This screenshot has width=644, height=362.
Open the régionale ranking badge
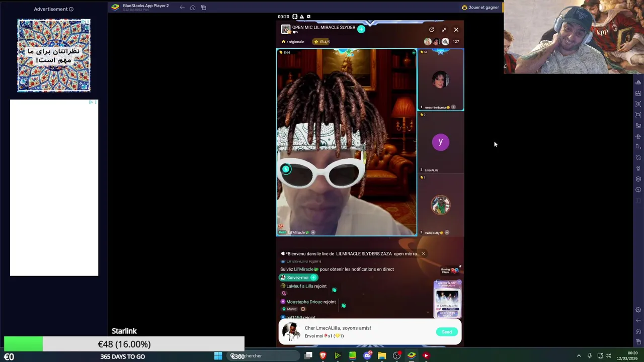(x=293, y=42)
